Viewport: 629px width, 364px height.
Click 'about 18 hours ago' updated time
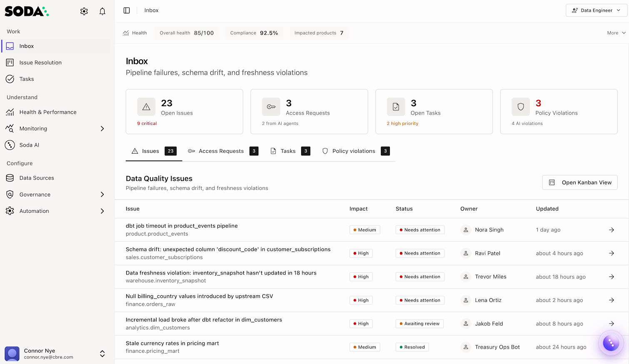click(x=561, y=277)
